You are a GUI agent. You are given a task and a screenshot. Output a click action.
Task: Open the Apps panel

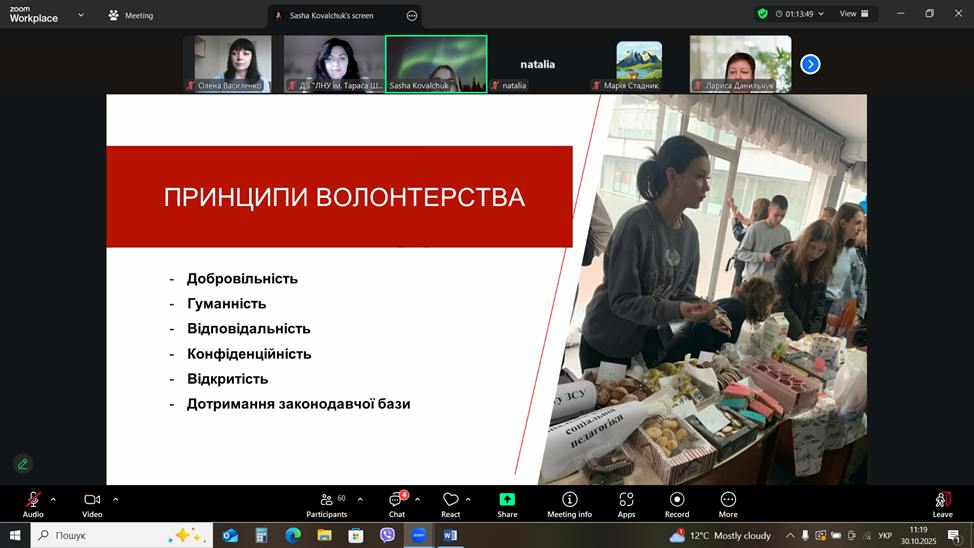click(626, 504)
